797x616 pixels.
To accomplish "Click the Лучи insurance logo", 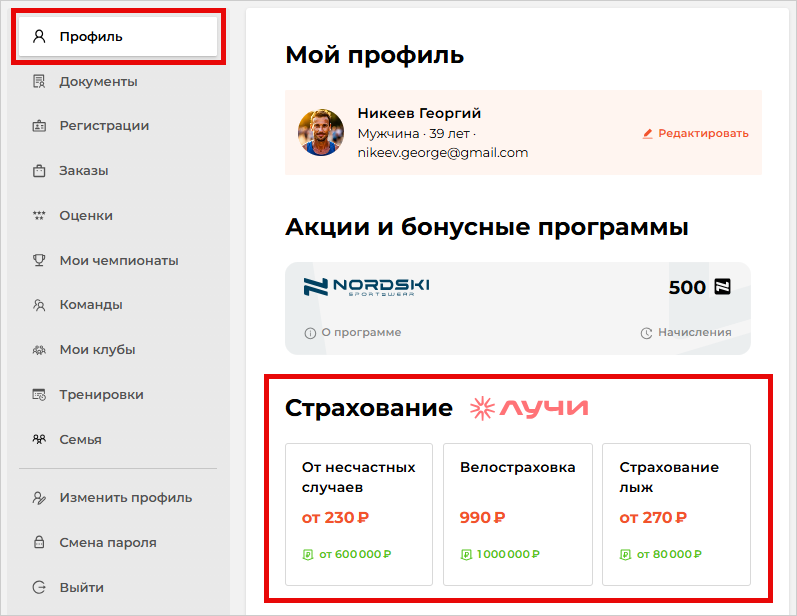I will coord(529,408).
